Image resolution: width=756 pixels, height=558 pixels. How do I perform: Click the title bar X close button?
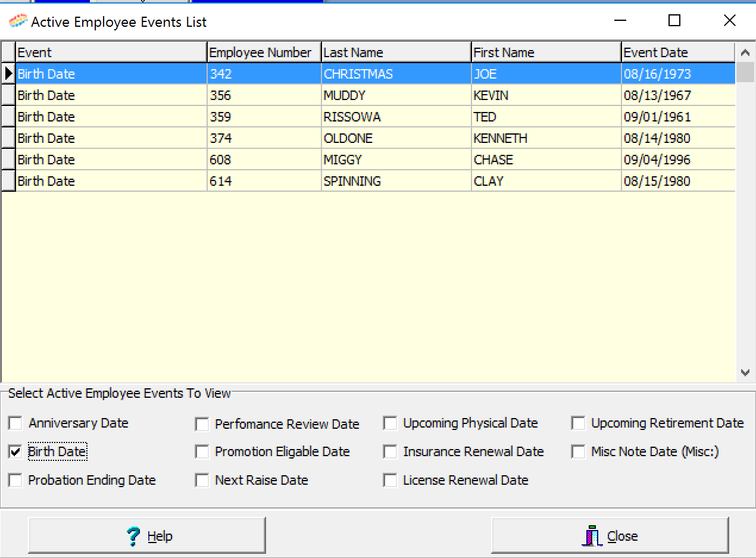tap(729, 21)
